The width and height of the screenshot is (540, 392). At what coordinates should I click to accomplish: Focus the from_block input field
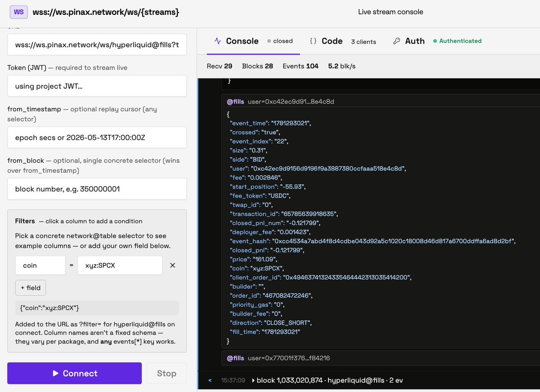tap(97, 189)
